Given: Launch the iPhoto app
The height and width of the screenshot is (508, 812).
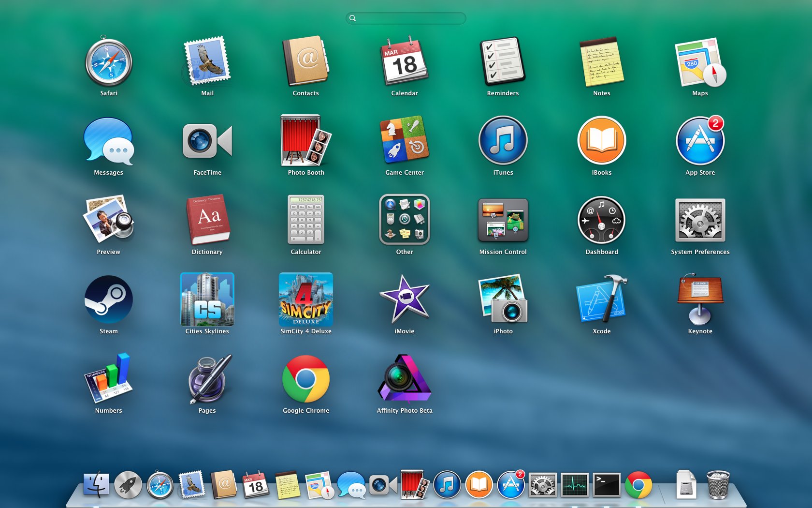Looking at the screenshot, I should (x=503, y=299).
